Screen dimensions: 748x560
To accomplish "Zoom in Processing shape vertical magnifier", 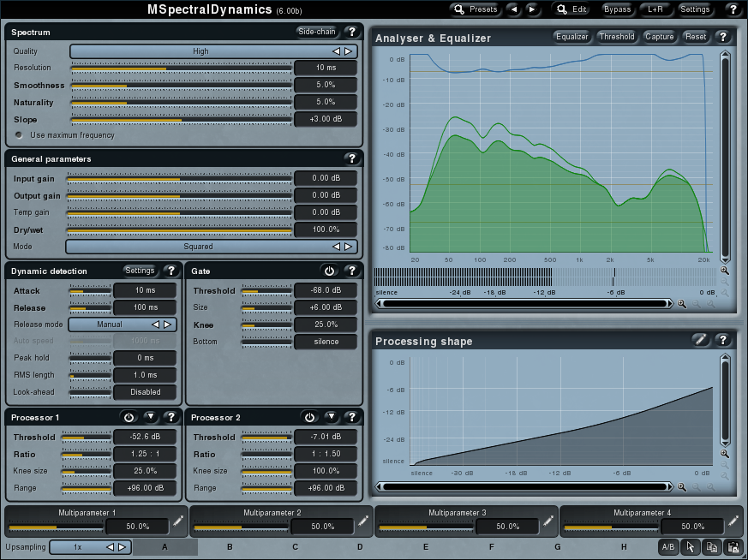I will (725, 453).
